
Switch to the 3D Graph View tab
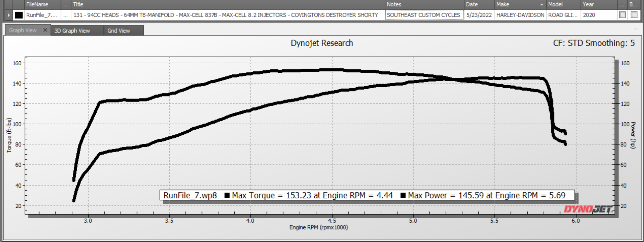point(77,30)
